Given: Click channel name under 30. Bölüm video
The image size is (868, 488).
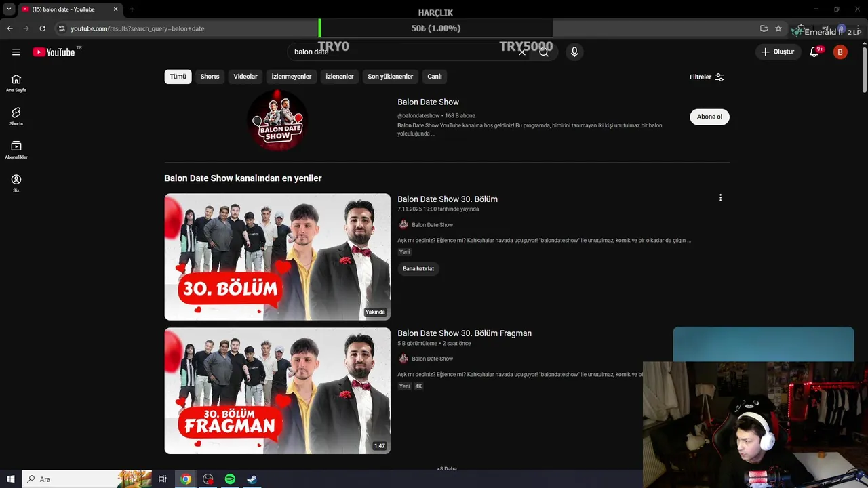Looking at the screenshot, I should (432, 225).
